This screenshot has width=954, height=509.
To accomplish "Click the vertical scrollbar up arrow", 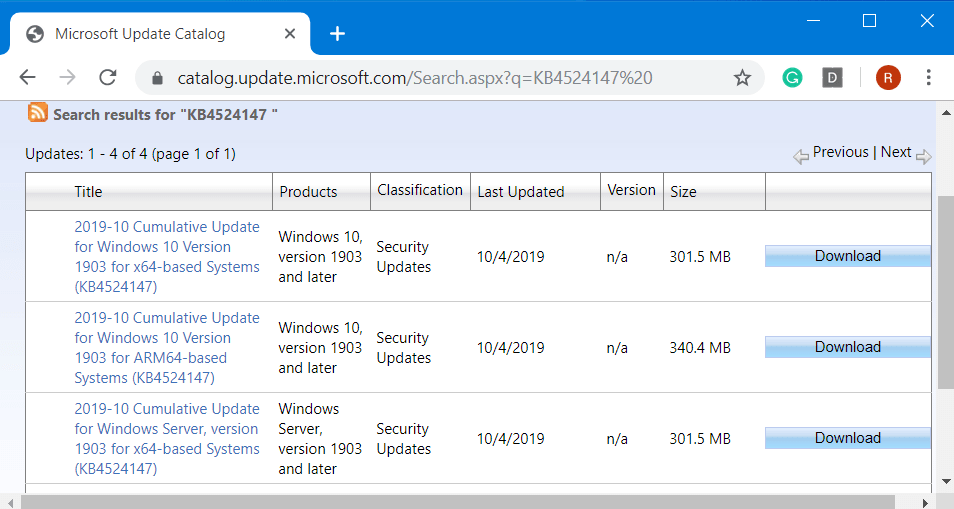I will (x=946, y=113).
